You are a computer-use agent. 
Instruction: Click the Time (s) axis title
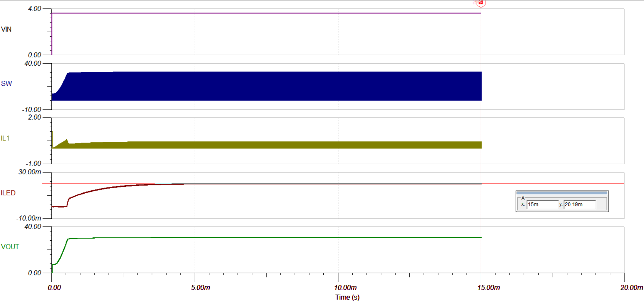pyautogui.click(x=347, y=297)
